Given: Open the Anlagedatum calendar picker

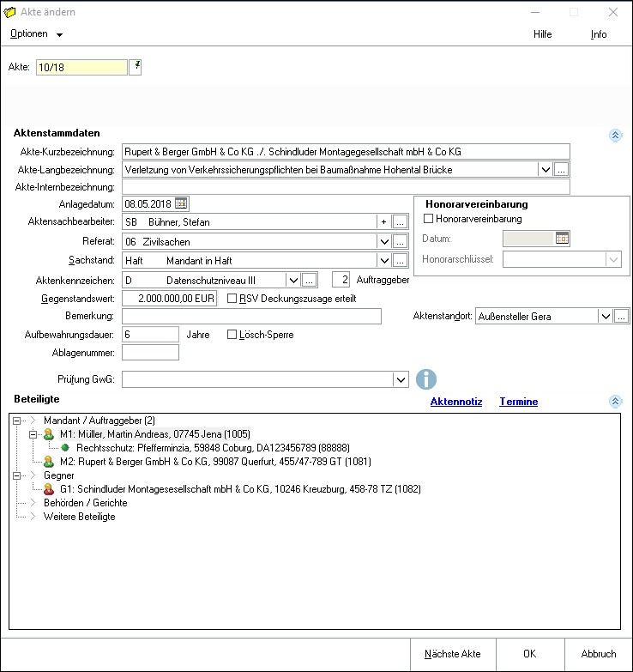Looking at the screenshot, I should coord(180,203).
